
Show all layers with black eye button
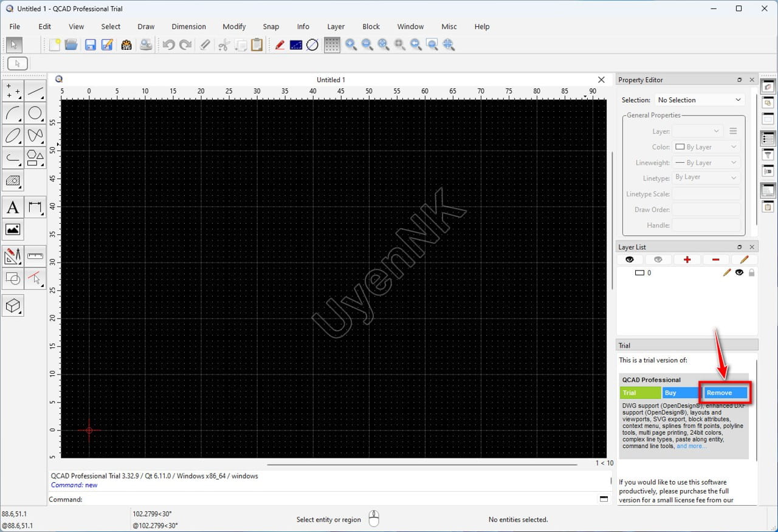click(x=630, y=260)
